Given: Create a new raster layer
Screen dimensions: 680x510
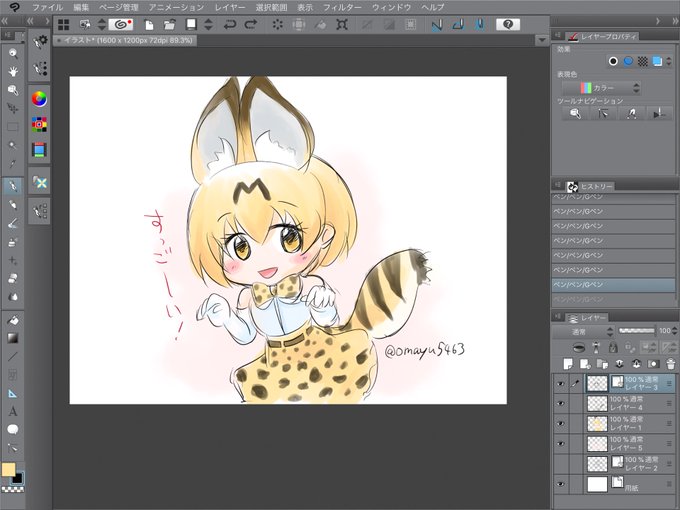Looking at the screenshot, I should tap(568, 363).
